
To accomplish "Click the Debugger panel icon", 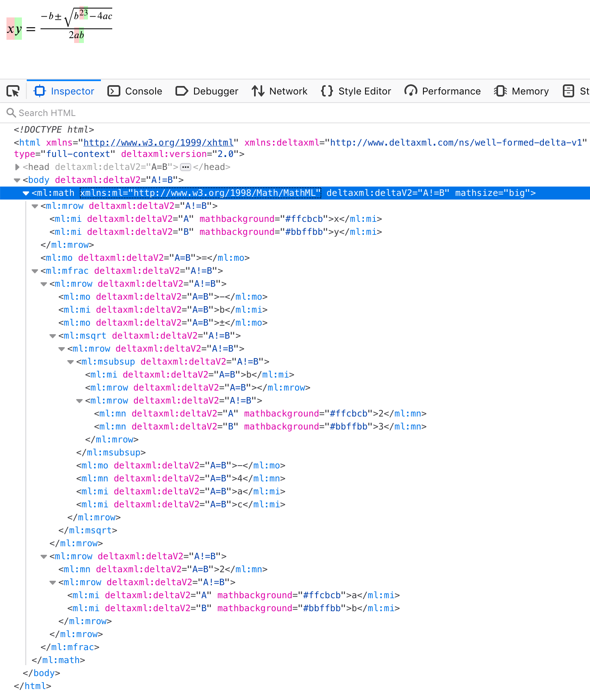I will (x=182, y=91).
